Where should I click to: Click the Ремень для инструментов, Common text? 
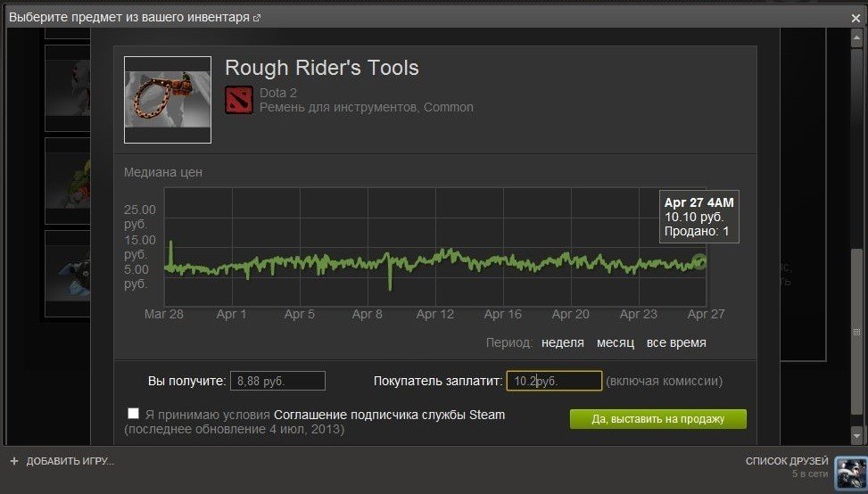tap(367, 107)
